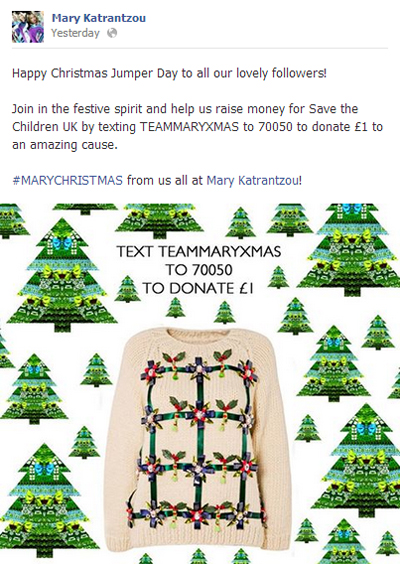Click the "TO DONATE £1" text in the image

198,288
